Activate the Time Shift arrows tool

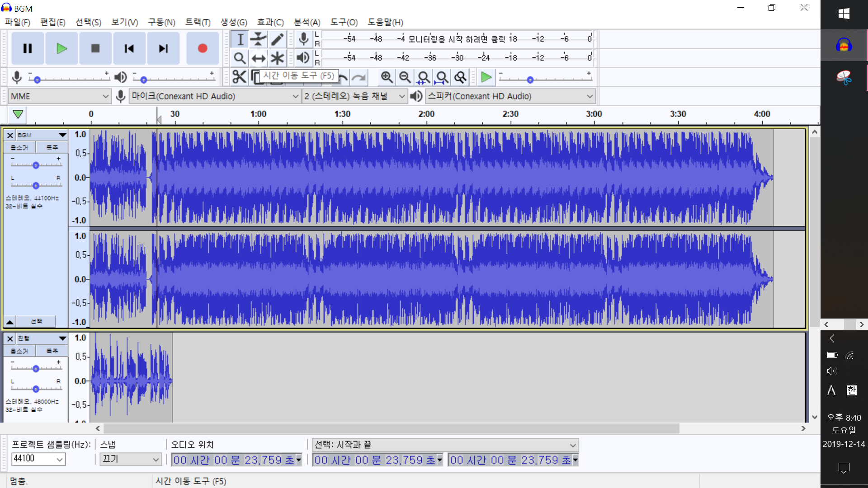[x=259, y=58]
